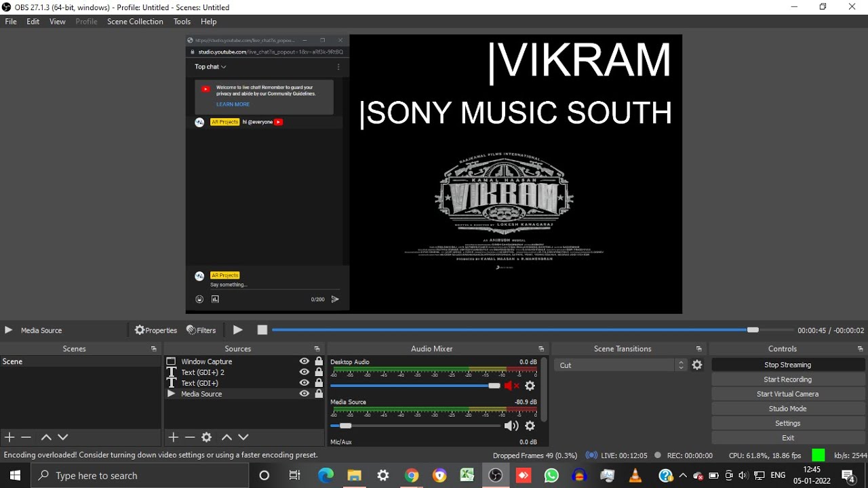Toggle visibility of Text (GDI+) source
The height and width of the screenshot is (488, 868).
click(x=304, y=383)
